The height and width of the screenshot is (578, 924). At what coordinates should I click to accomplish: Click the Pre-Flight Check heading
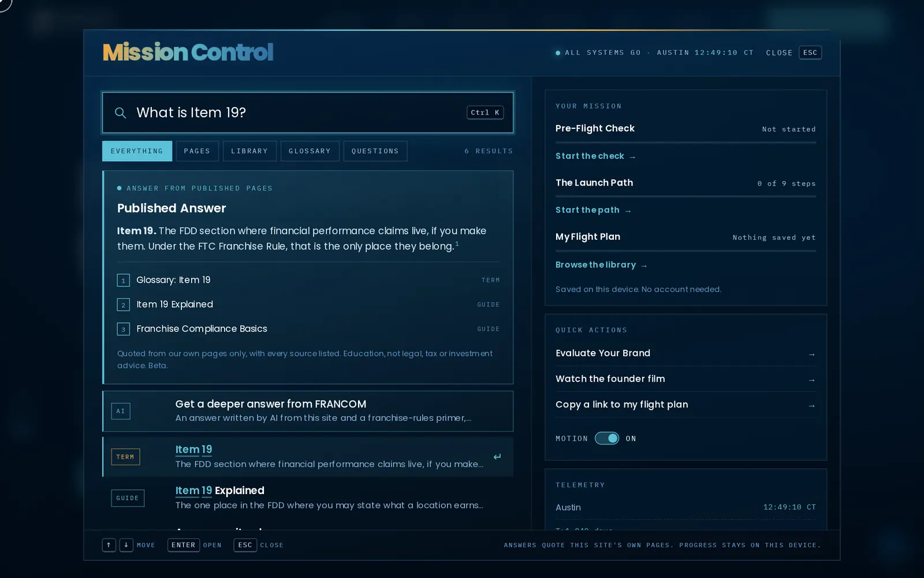[595, 128]
